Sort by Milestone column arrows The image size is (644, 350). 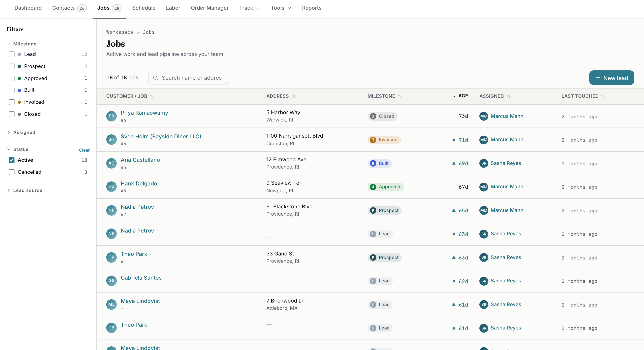[400, 96]
